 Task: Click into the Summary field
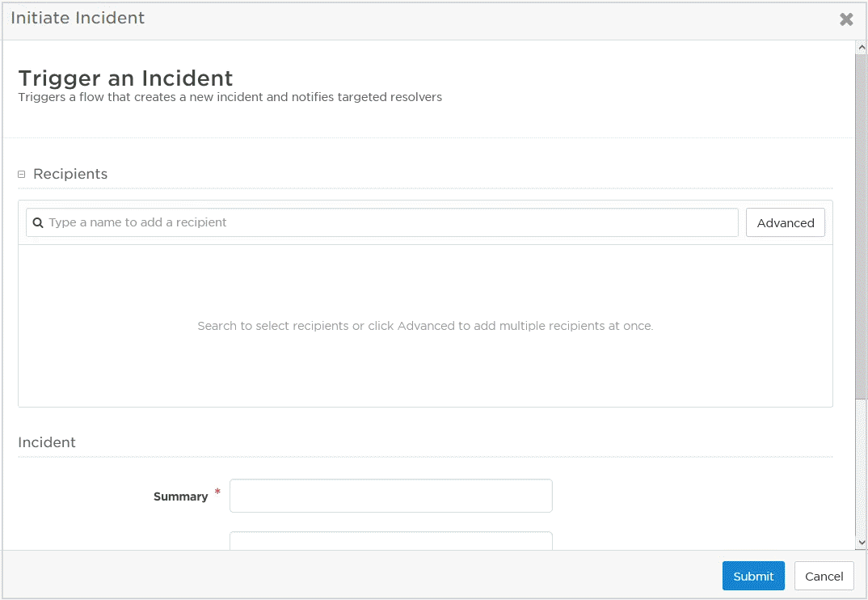(x=391, y=496)
